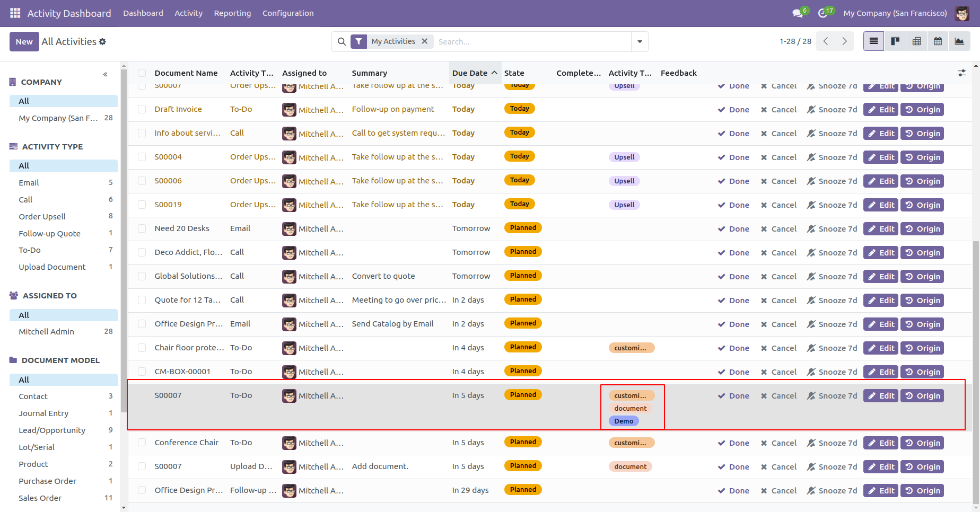Snooze S00004 activity for 7 days
The width and height of the screenshot is (980, 512).
[x=832, y=157]
